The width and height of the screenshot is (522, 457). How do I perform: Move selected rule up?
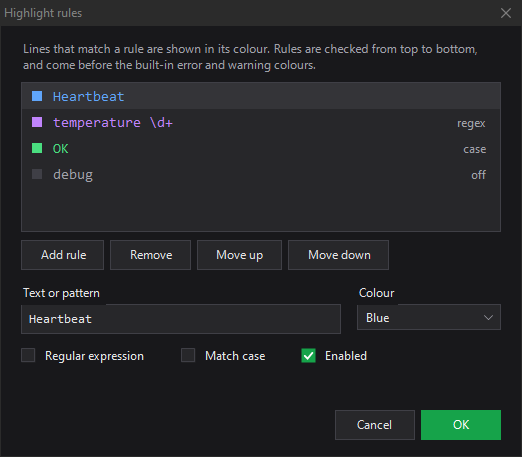[x=239, y=255]
